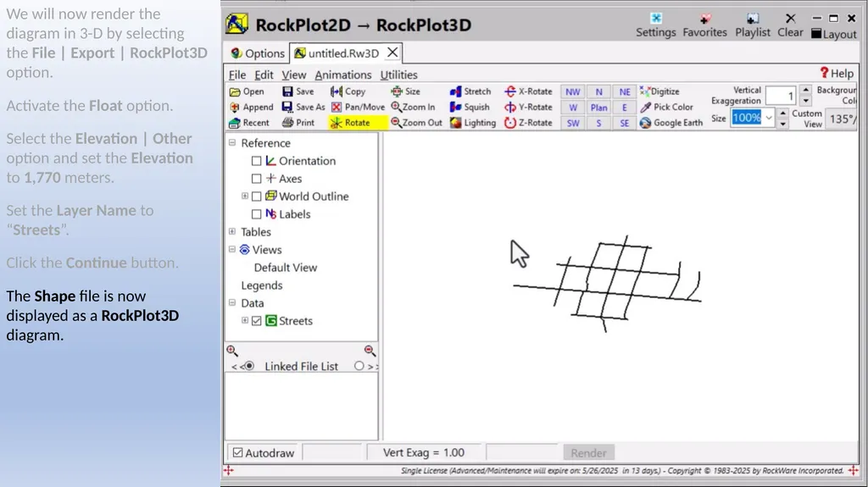Viewport: 868px width, 487px height.
Task: Expand the World Outline node
Action: click(245, 196)
